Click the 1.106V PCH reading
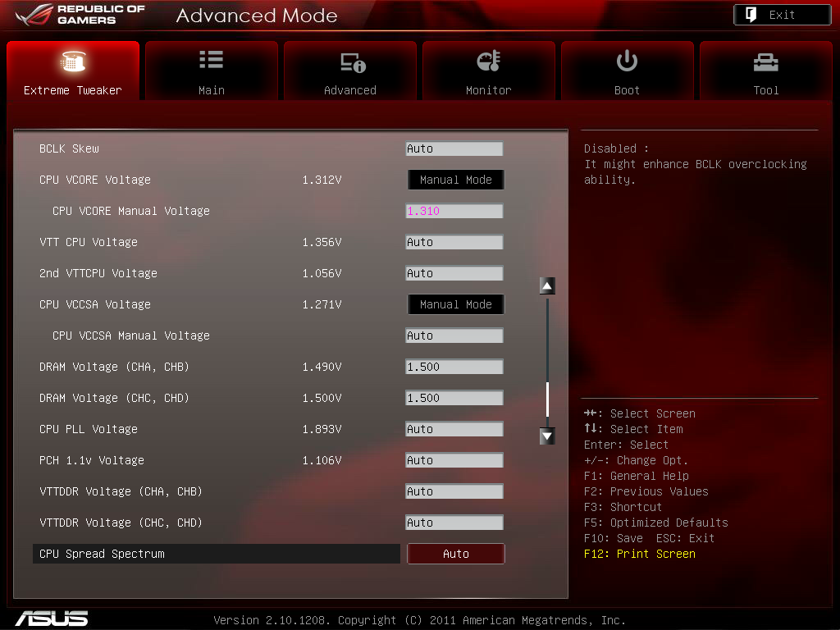 (322, 460)
